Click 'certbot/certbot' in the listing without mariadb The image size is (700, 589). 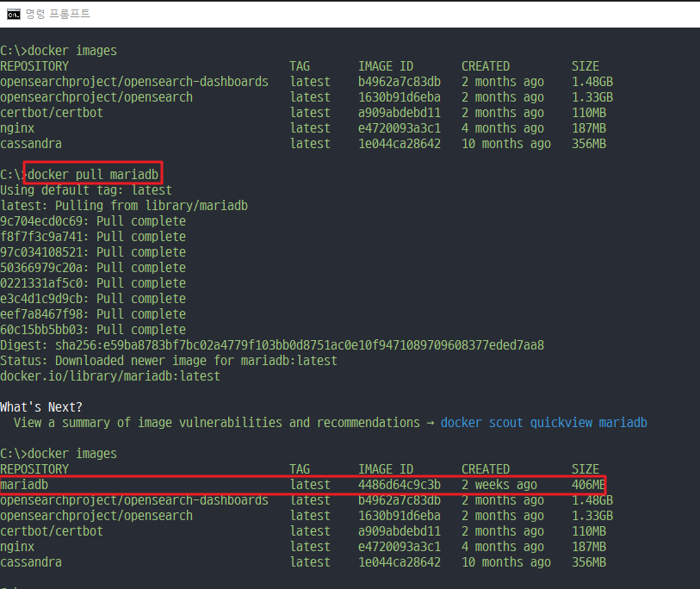click(x=52, y=113)
